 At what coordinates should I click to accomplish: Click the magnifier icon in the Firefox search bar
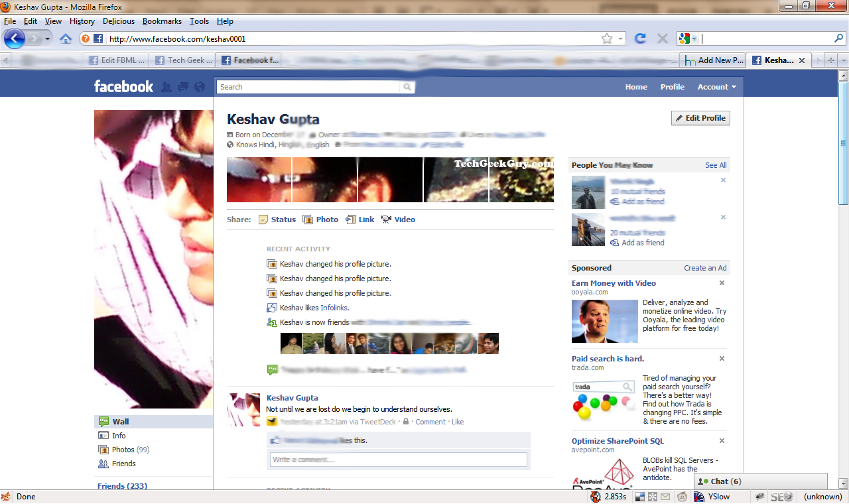tap(838, 38)
